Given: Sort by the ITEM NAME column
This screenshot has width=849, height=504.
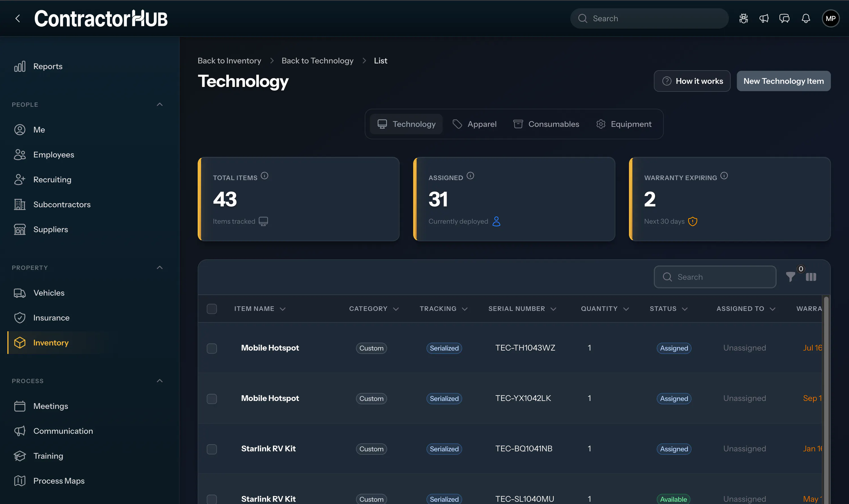Looking at the screenshot, I should point(260,309).
